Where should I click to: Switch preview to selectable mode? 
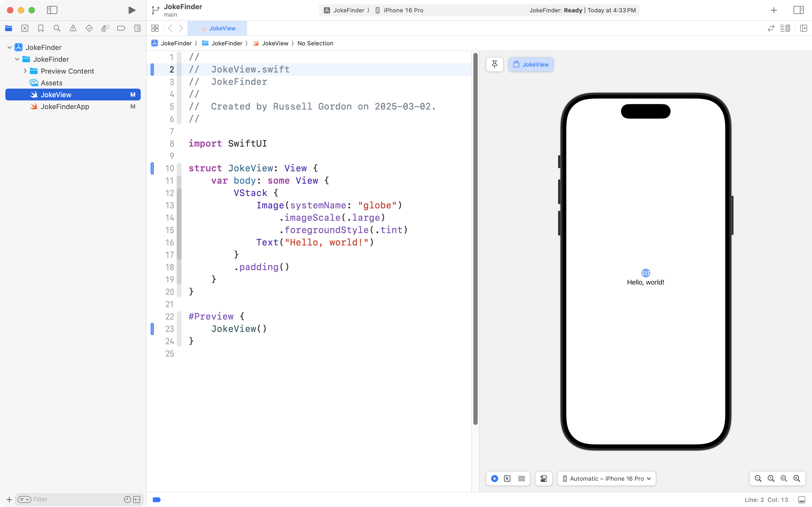click(507, 479)
